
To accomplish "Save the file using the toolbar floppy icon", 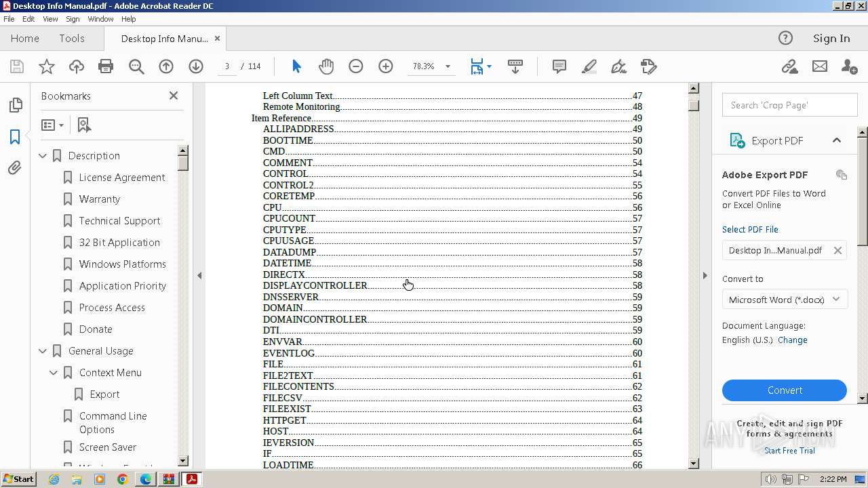I will tap(17, 66).
